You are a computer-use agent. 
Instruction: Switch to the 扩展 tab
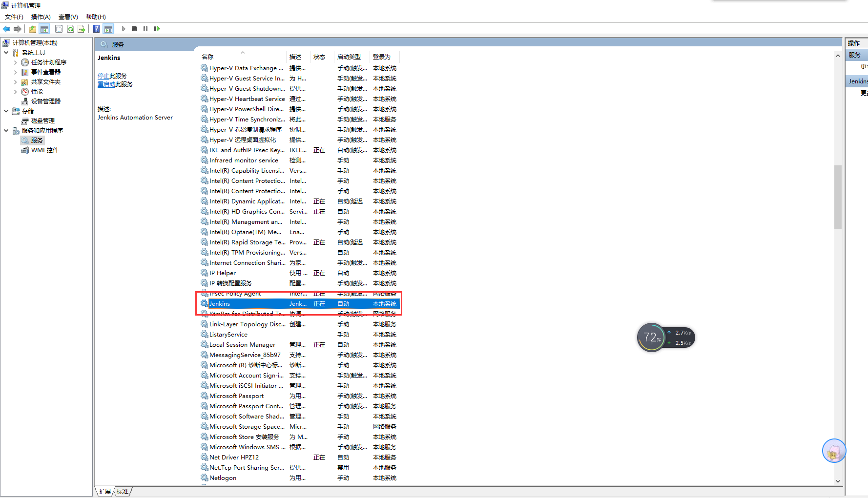coord(105,491)
